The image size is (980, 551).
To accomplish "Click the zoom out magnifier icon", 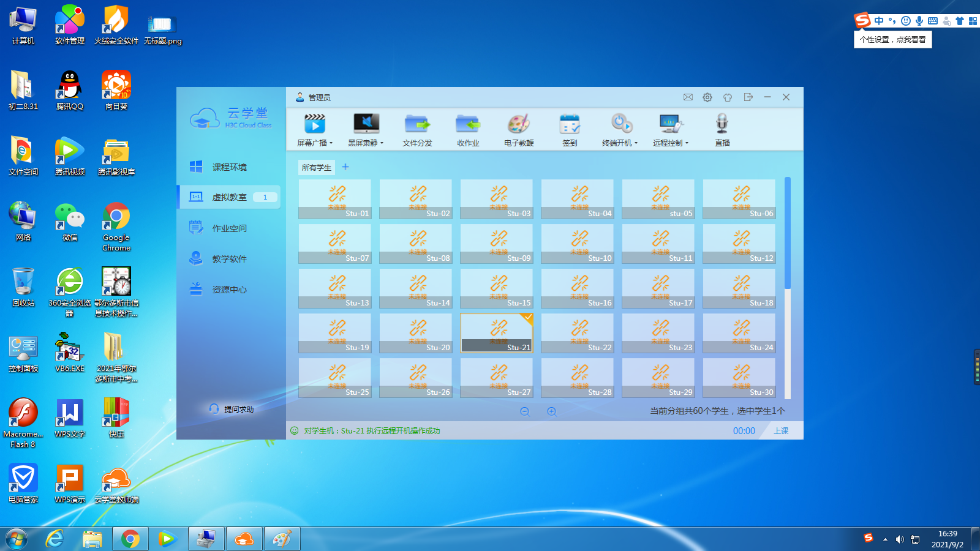I will [x=525, y=412].
